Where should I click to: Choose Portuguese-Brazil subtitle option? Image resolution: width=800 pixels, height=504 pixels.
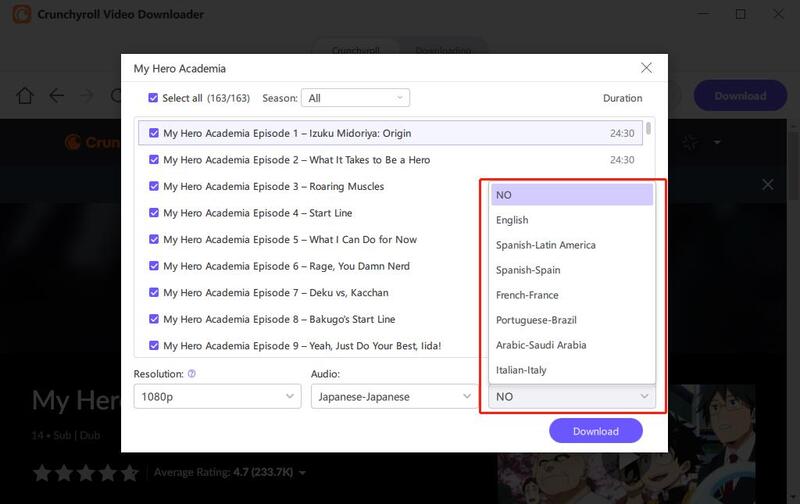[x=572, y=320]
